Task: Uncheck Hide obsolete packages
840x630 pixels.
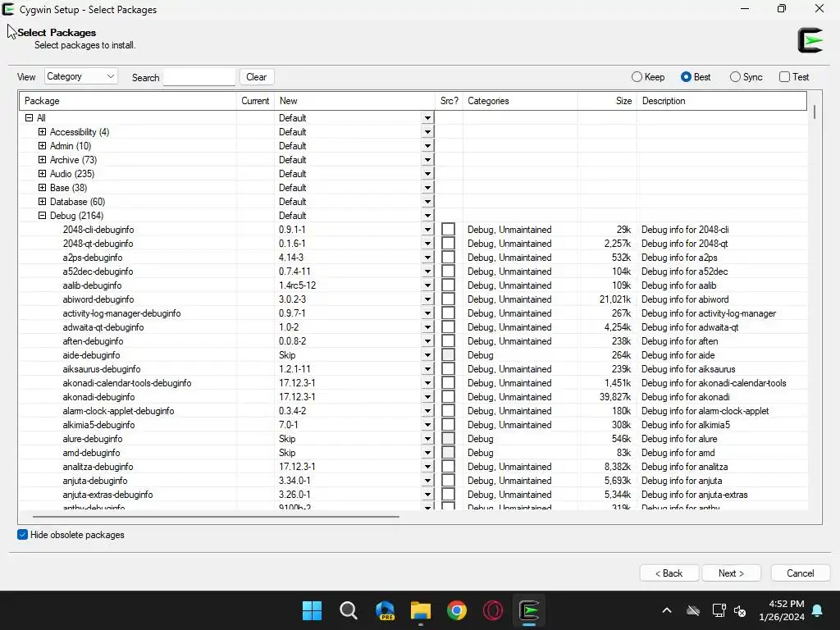Action: (22, 535)
